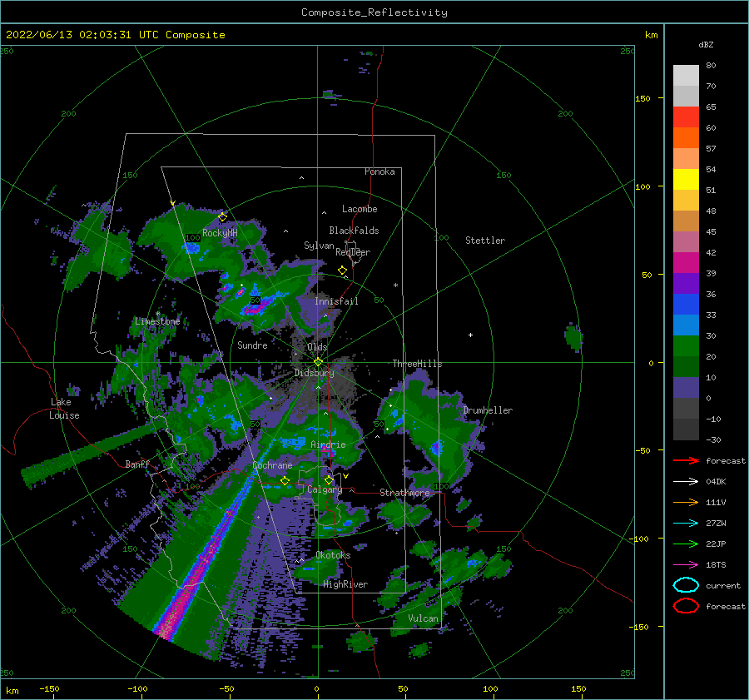Image resolution: width=749 pixels, height=700 pixels.
Task: Click the Blackfalds town label
Action: pyautogui.click(x=354, y=231)
